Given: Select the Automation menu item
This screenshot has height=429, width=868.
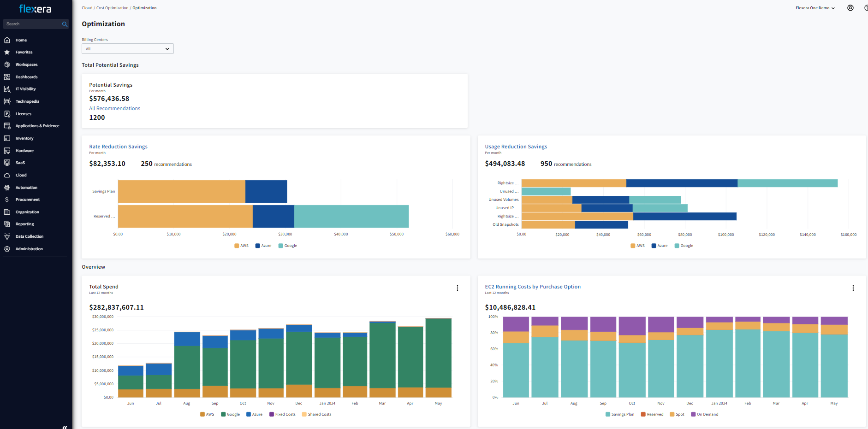Looking at the screenshot, I should coord(26,188).
